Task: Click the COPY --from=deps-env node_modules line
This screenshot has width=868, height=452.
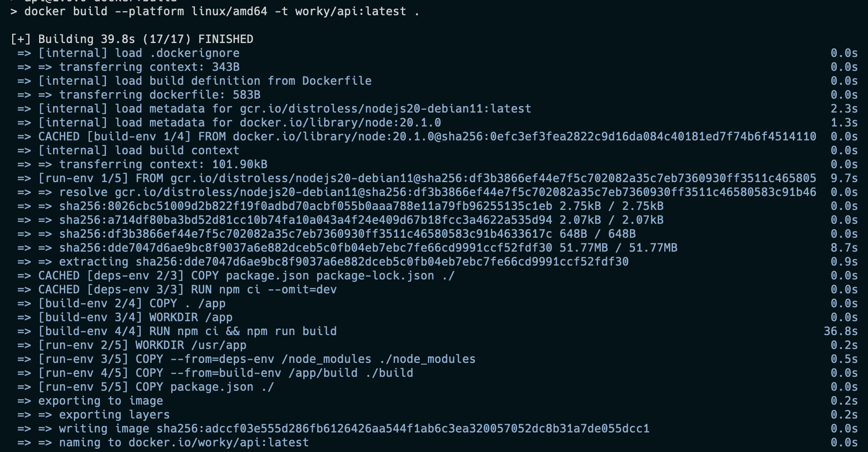Action: [x=257, y=359]
